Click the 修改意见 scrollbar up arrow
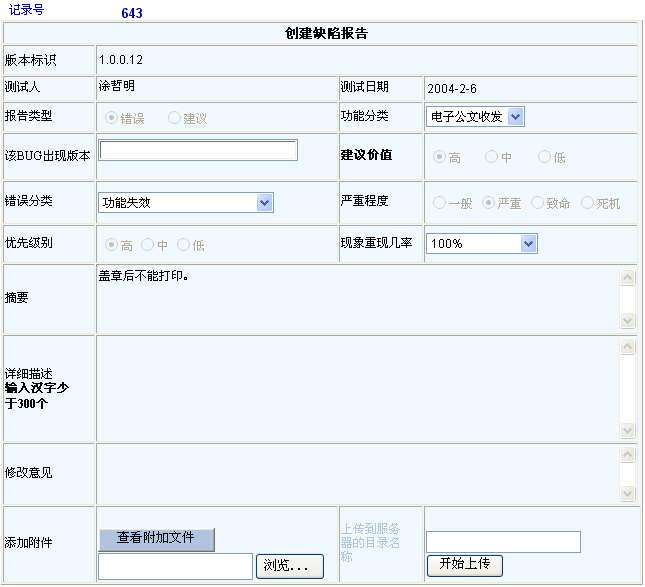 [x=627, y=455]
